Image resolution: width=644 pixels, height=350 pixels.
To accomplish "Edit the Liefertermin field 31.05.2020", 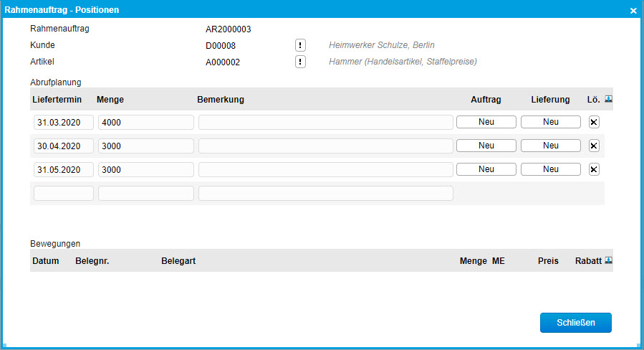I will click(x=64, y=170).
